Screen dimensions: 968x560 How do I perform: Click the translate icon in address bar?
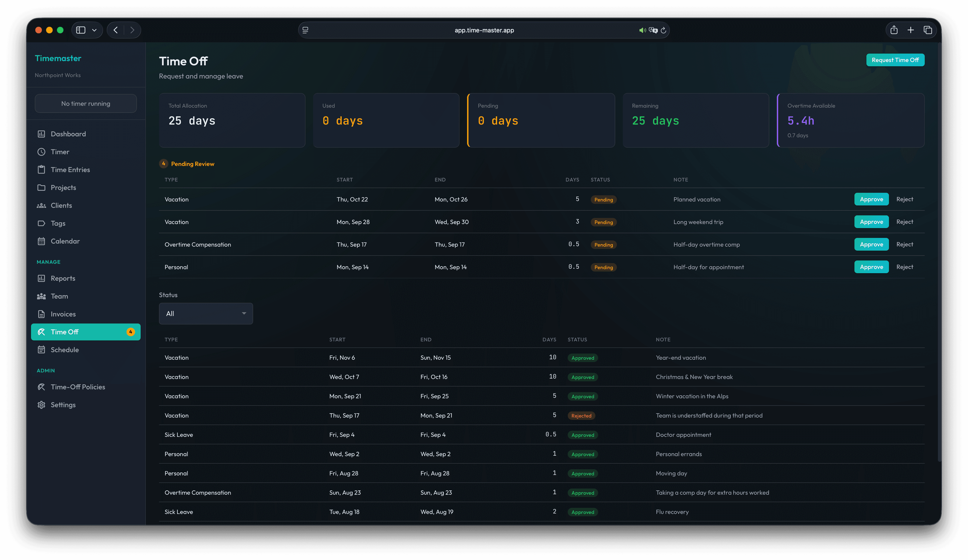(653, 30)
